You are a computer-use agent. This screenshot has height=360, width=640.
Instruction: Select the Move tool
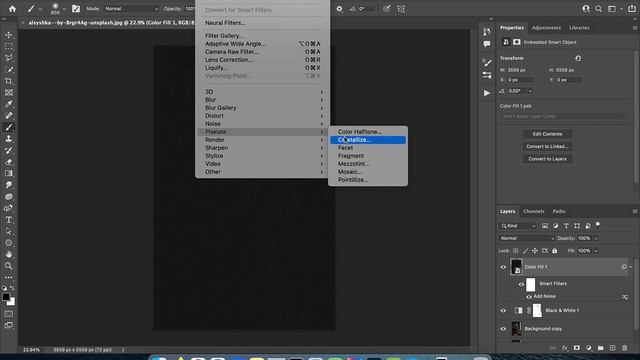(x=9, y=35)
